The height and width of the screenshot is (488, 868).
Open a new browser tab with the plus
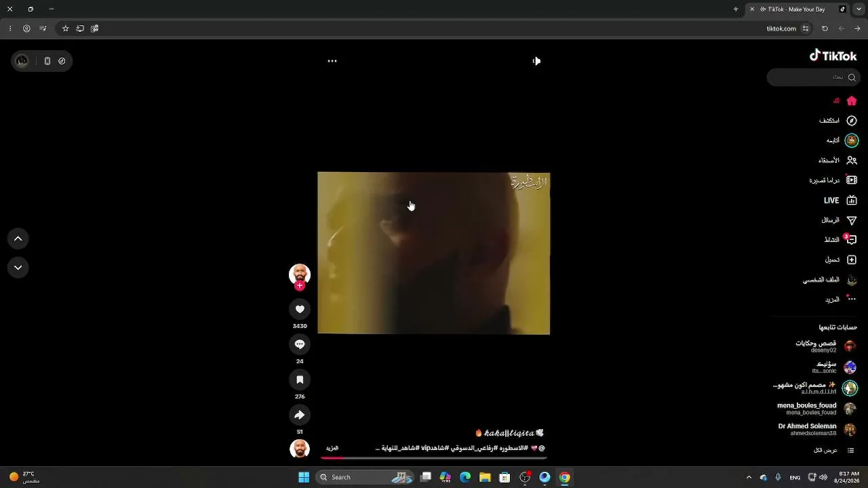click(736, 9)
